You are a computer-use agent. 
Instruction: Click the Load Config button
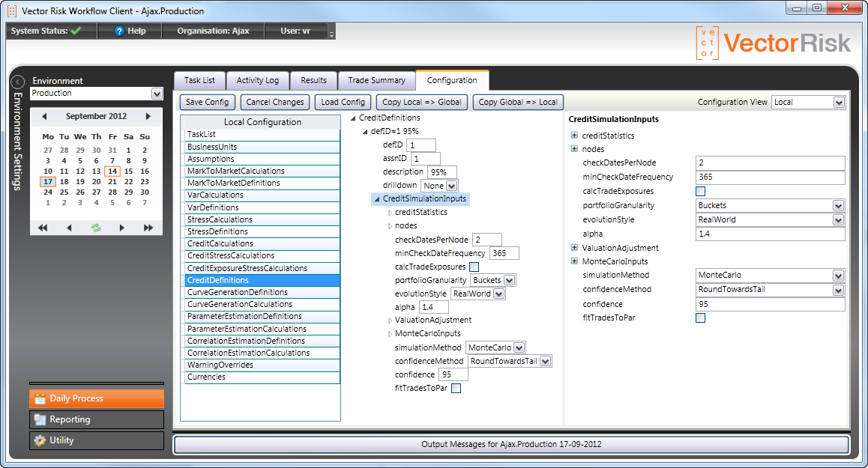(343, 103)
